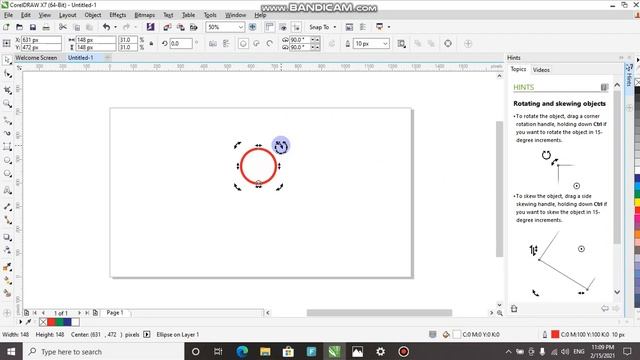Create a new document from toolbar
The height and width of the screenshot is (360, 640).
tap(6, 27)
